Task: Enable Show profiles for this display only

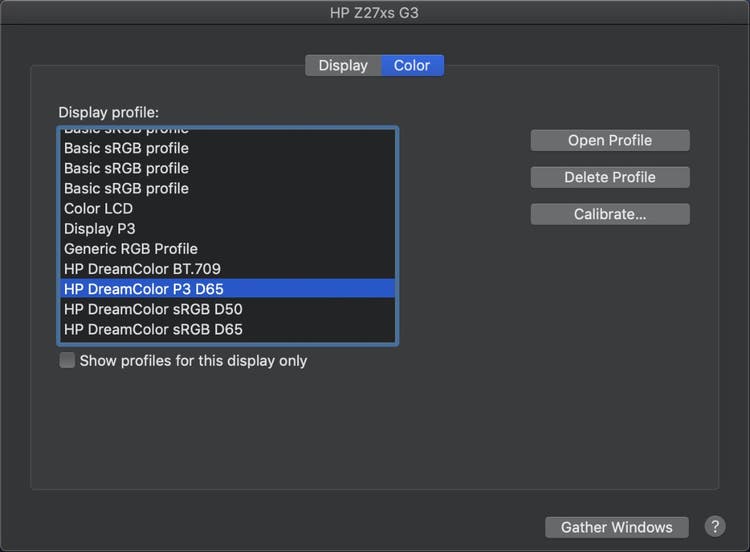Action: [67, 360]
